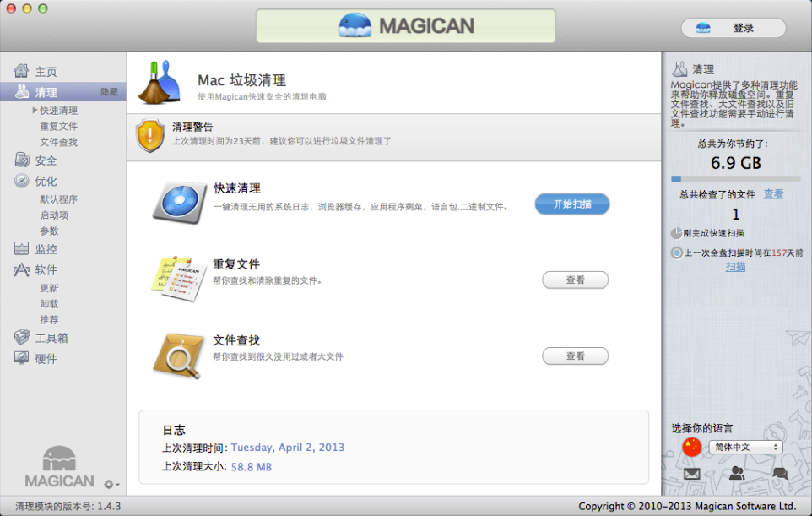Click the orange warning shield icon
Viewport: 812px width, 516px height.
pyautogui.click(x=150, y=135)
